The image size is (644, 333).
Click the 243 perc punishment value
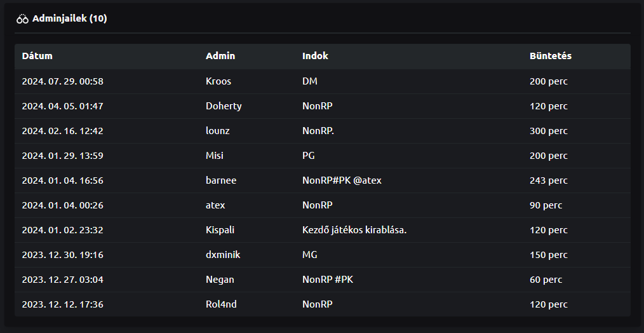click(x=548, y=180)
